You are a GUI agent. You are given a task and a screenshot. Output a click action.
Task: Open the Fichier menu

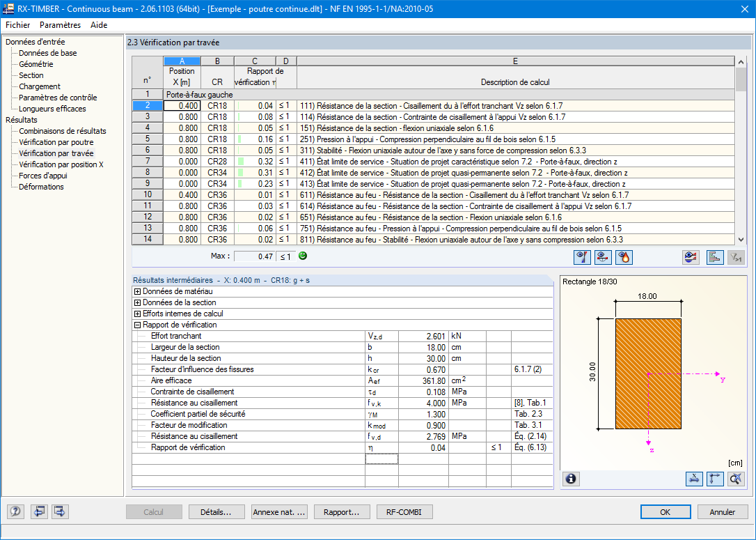coord(18,25)
